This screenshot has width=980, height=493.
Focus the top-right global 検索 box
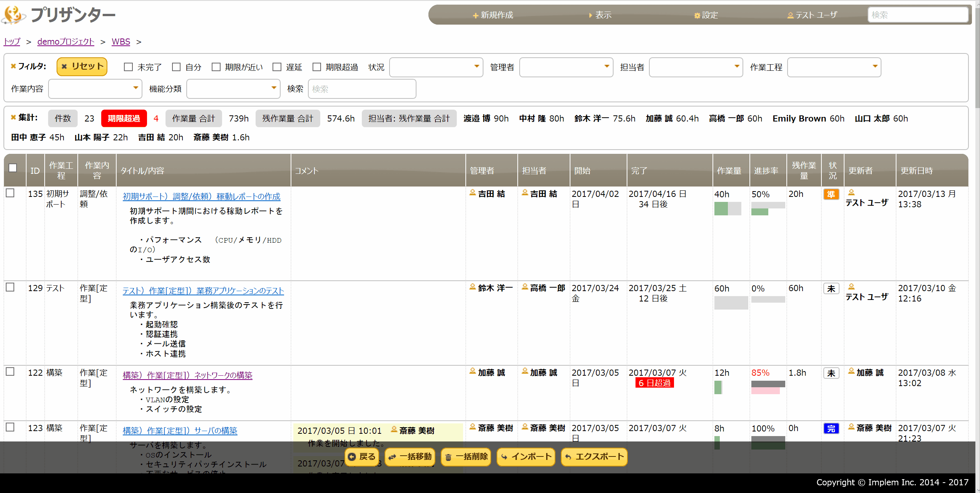pos(918,15)
